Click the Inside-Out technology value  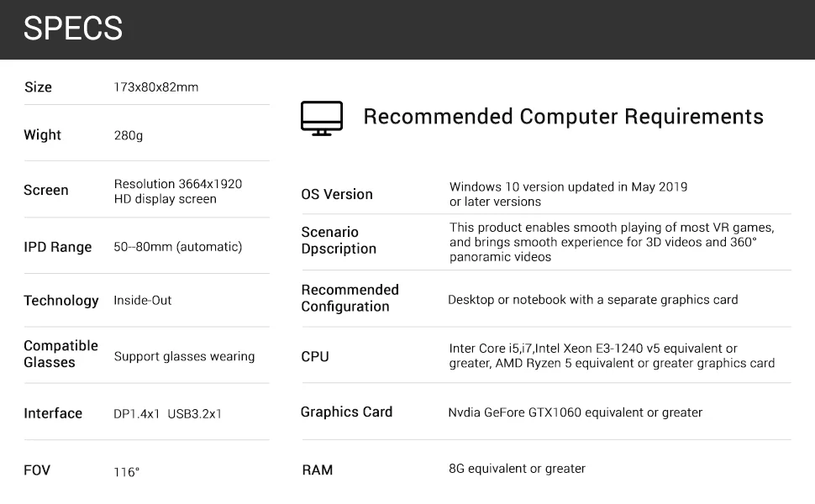142,301
